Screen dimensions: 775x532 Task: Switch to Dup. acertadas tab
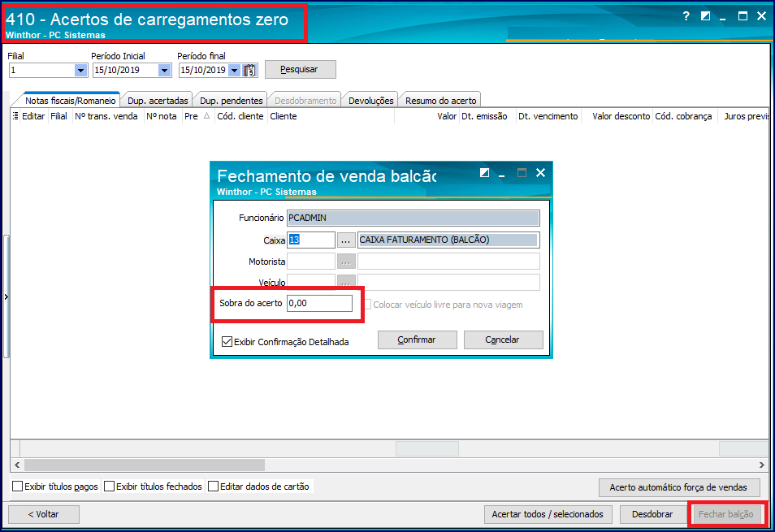pyautogui.click(x=158, y=100)
